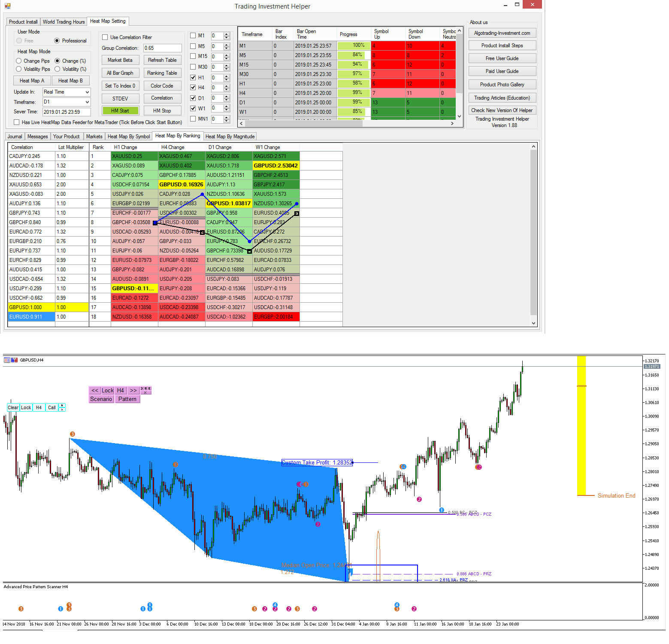The image size is (669, 644).
Task: Close the cyan Call panel with its x icon
Action: (x=62, y=410)
